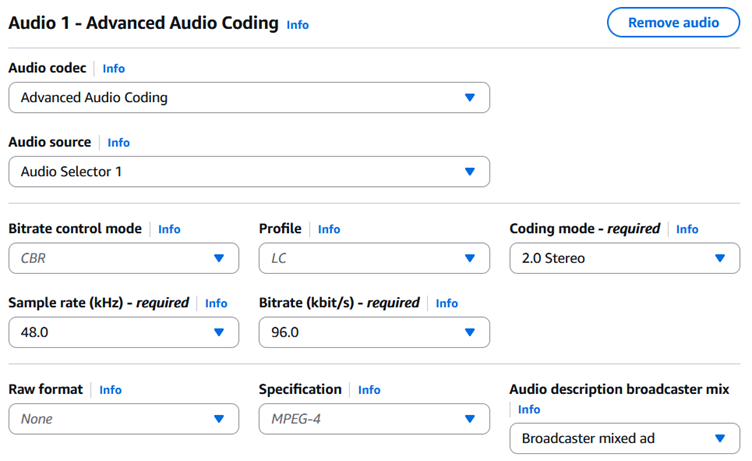Image resolution: width=752 pixels, height=461 pixels.
Task: Click Info link next to Audio codec
Action: click(114, 69)
